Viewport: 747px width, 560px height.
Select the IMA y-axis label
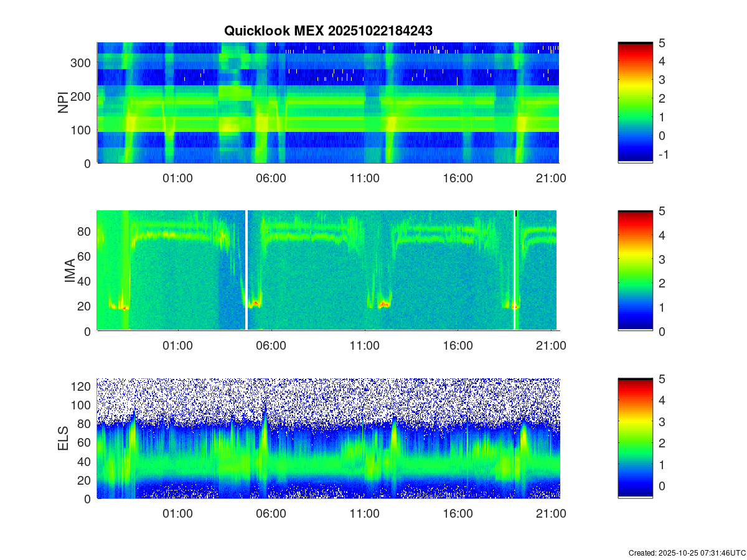70,271
